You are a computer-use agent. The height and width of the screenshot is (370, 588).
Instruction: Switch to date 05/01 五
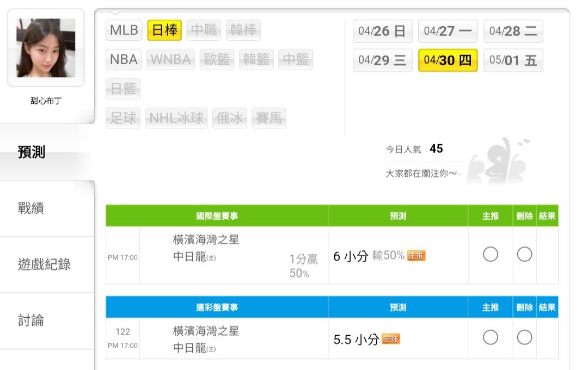[513, 60]
